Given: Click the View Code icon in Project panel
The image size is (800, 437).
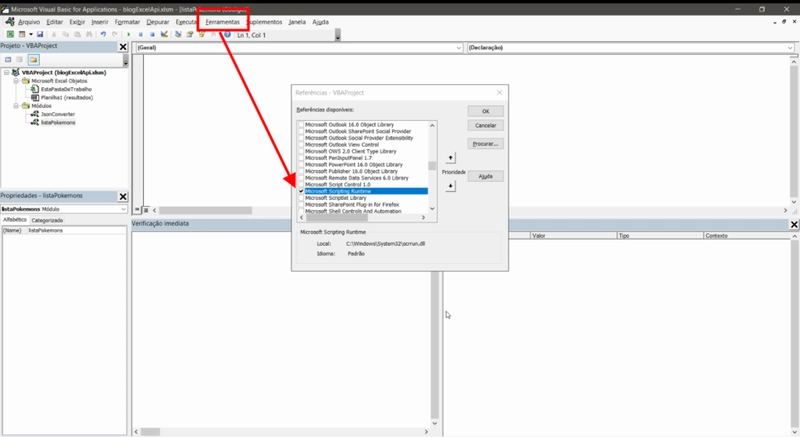Looking at the screenshot, I should click(8, 60).
